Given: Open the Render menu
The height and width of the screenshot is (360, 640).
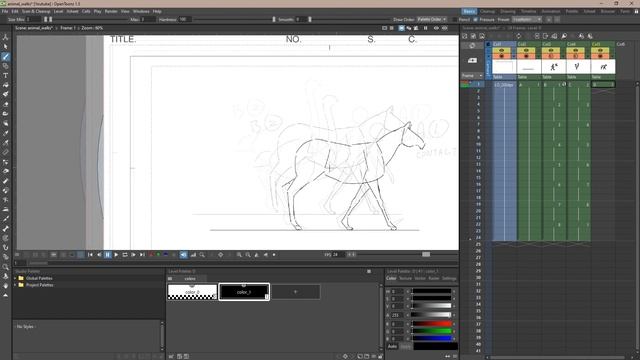Looking at the screenshot, I should click(x=111, y=11).
